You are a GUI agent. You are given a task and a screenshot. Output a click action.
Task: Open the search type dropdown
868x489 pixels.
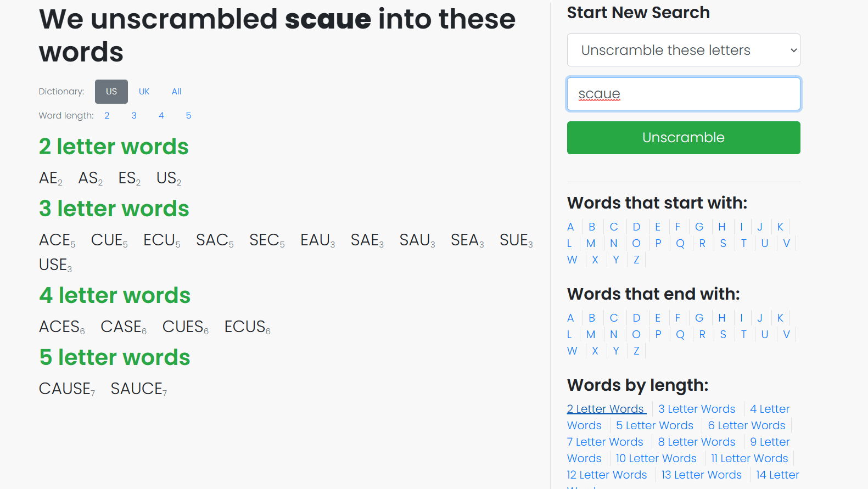click(x=683, y=50)
